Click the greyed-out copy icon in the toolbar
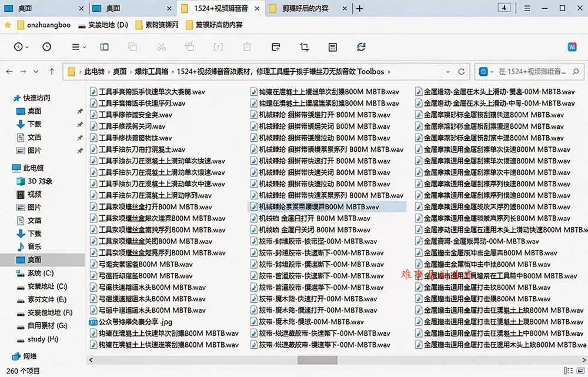 (132, 47)
